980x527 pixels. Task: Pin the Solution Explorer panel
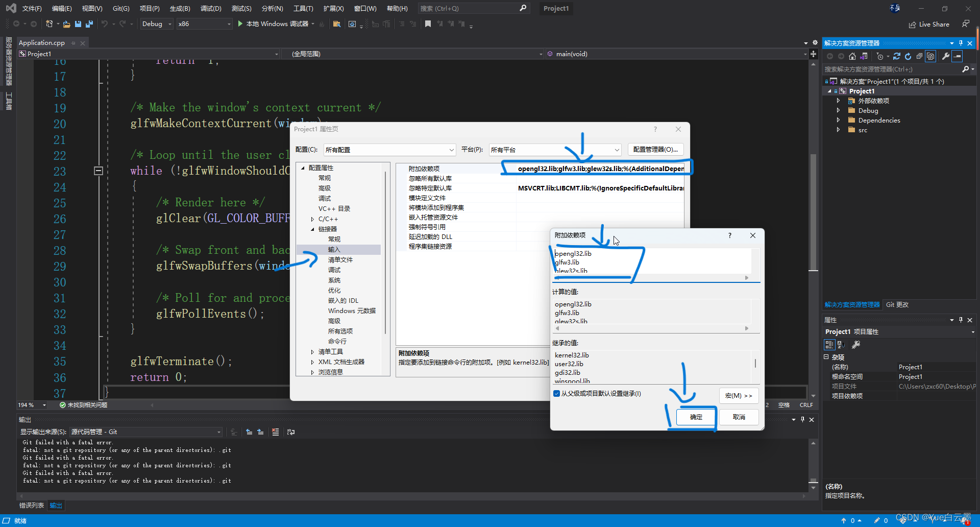961,43
